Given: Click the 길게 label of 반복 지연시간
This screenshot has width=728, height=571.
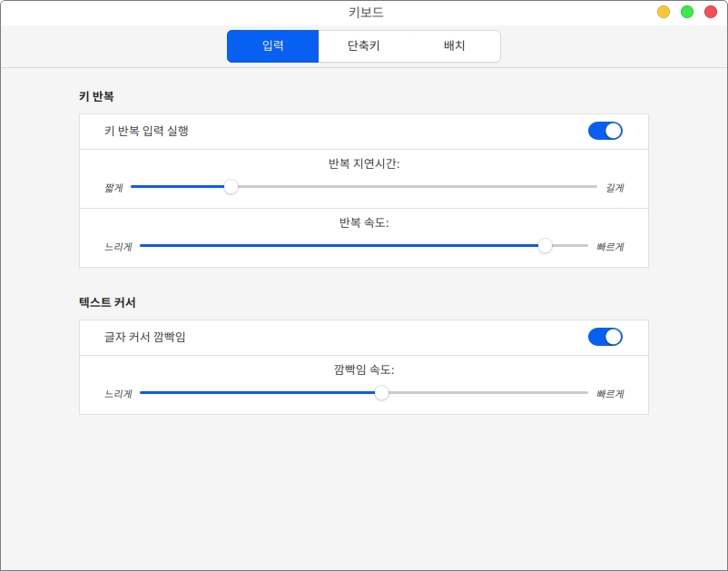Looking at the screenshot, I should pyautogui.click(x=615, y=188).
